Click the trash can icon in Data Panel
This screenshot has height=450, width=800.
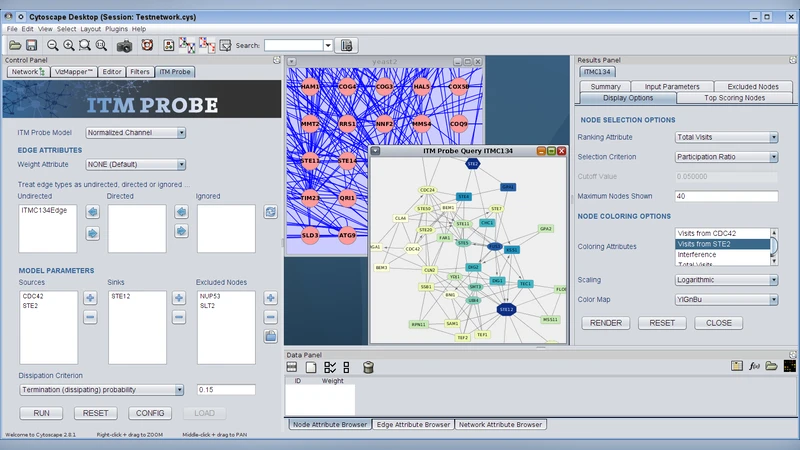tap(368, 367)
